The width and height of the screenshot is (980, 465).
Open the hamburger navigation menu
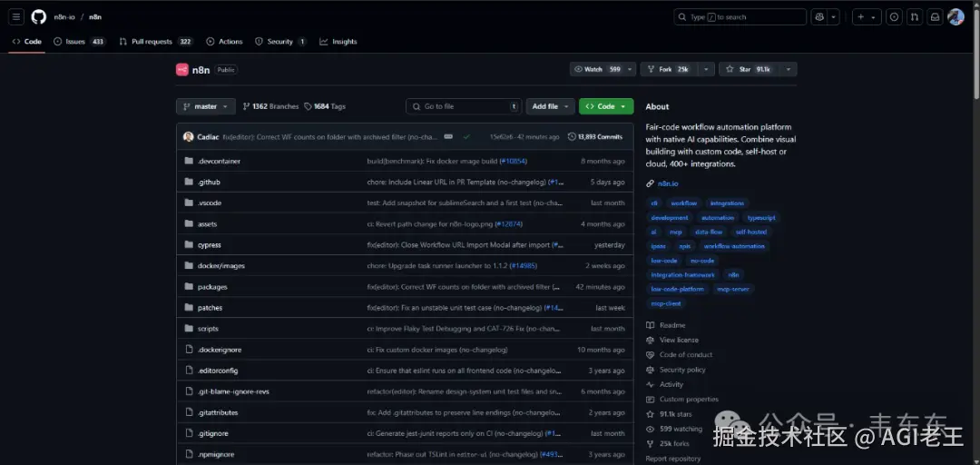tap(16, 17)
